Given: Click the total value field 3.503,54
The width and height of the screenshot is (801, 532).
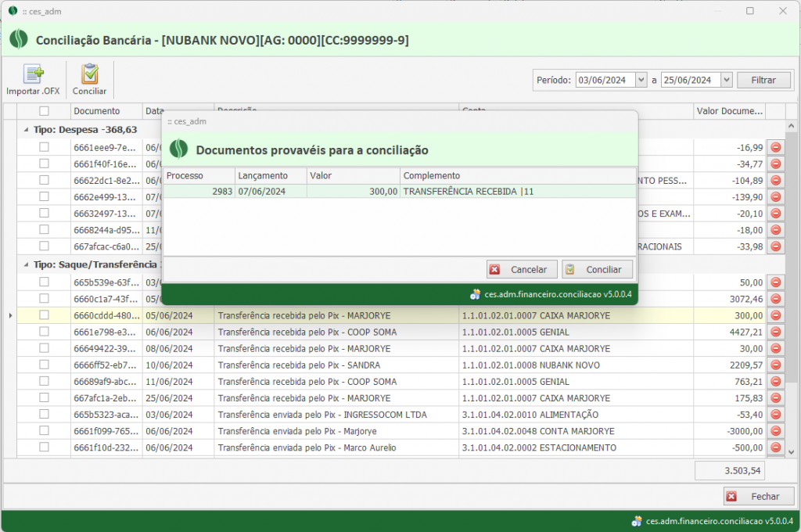Looking at the screenshot, I should pos(729,471).
